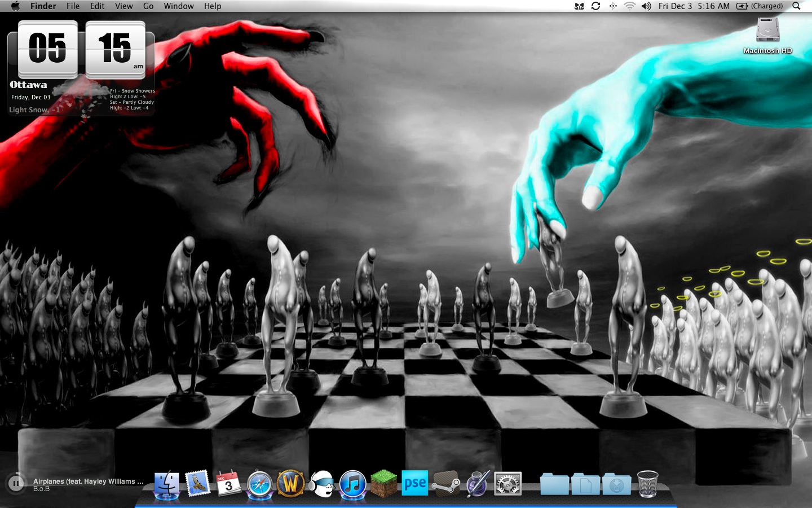The height and width of the screenshot is (508, 812).
Task: Launch Photoshop Elements pse icon
Action: click(414, 484)
